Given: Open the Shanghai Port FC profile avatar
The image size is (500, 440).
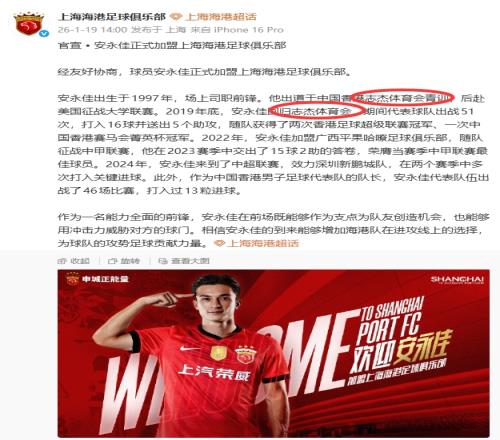Looking at the screenshot, I should [29, 23].
